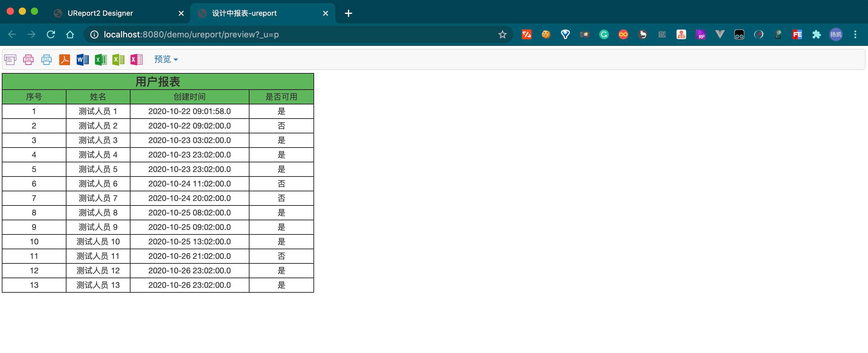Click the online print icon in report toolbar

(10, 60)
